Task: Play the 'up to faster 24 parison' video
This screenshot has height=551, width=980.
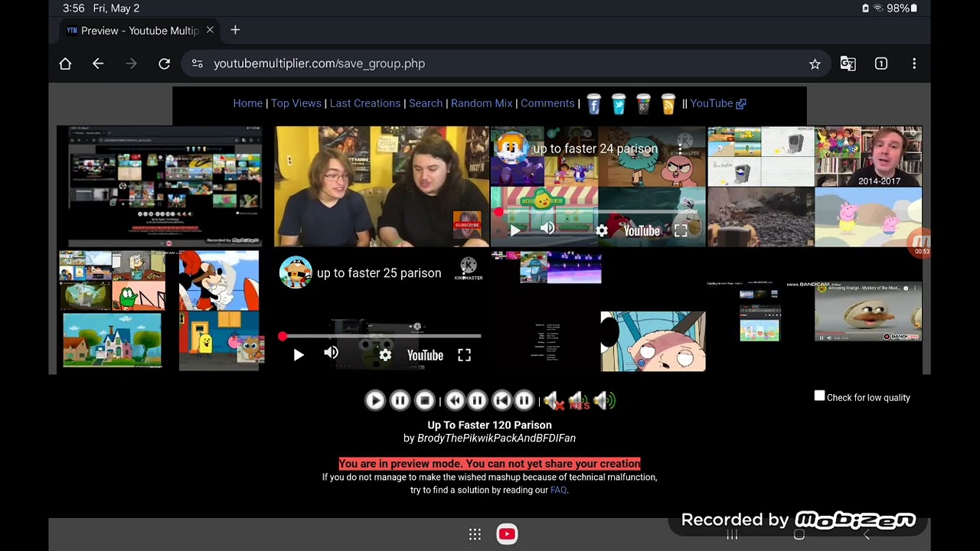Action: click(x=515, y=230)
